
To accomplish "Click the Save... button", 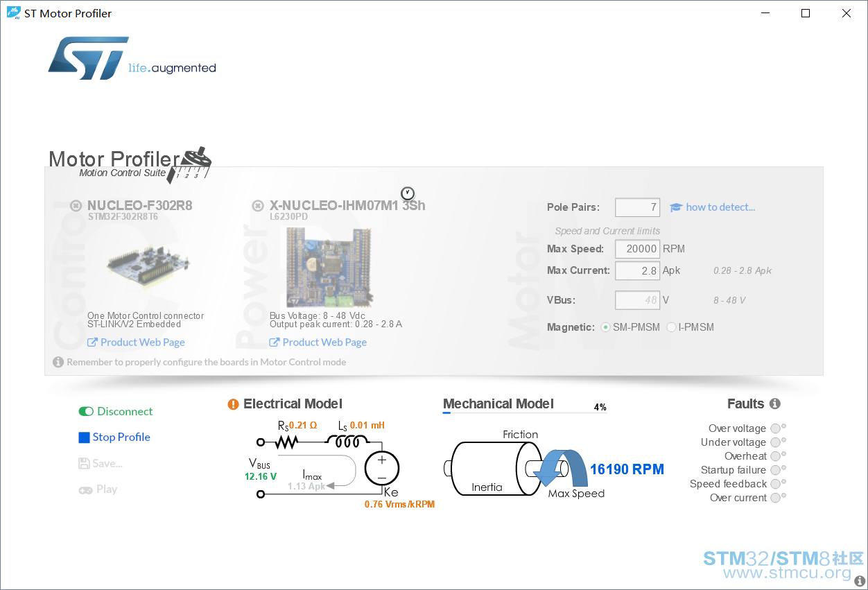I will [x=101, y=463].
